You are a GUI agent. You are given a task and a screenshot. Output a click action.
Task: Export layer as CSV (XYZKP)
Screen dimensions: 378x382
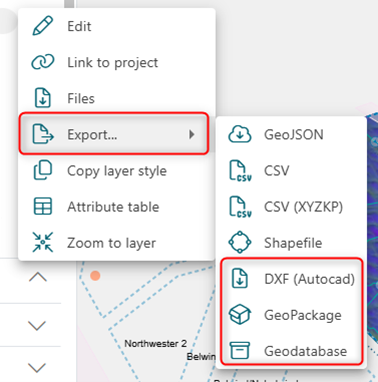[291, 207]
